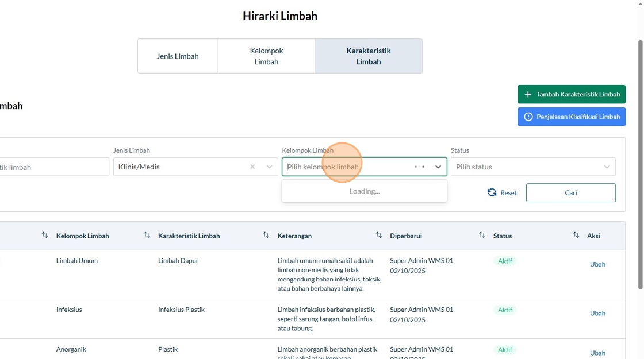Click the Anorganik cell

[71, 350]
